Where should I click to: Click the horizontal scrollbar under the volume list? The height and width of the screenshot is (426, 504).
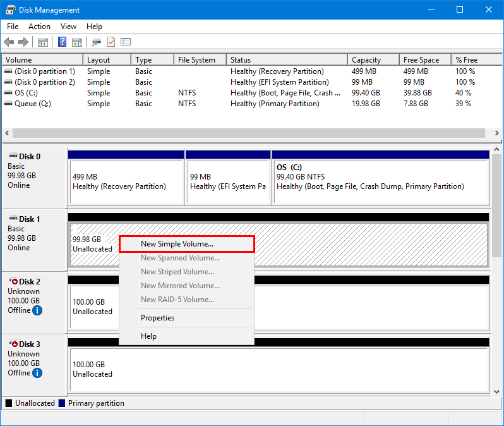248,133
